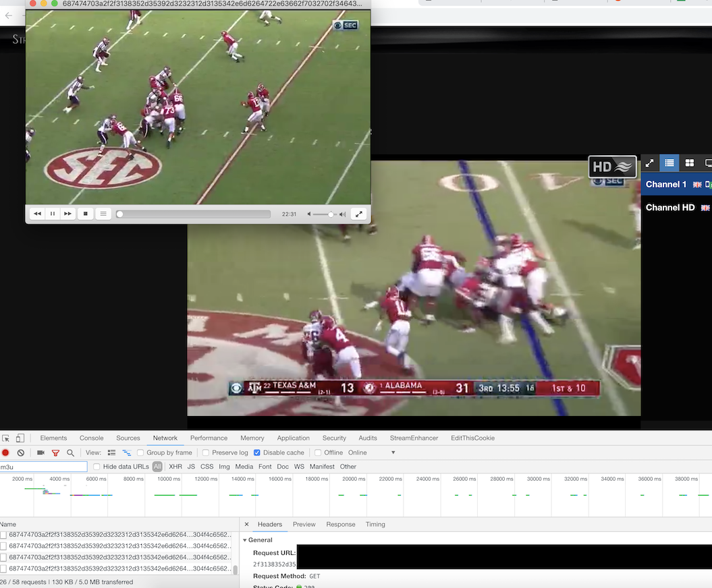The image size is (712, 588).
Task: Filter requests by CSS
Action: (207, 467)
